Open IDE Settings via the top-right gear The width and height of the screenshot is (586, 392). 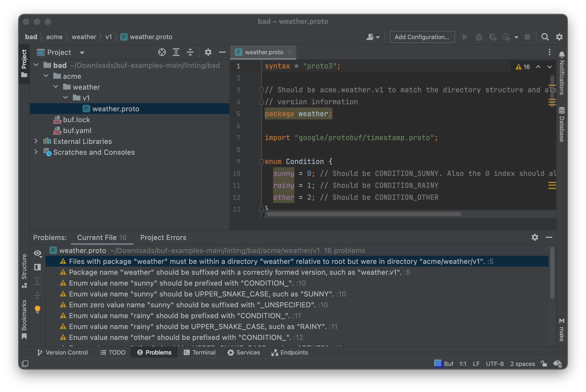(x=559, y=37)
